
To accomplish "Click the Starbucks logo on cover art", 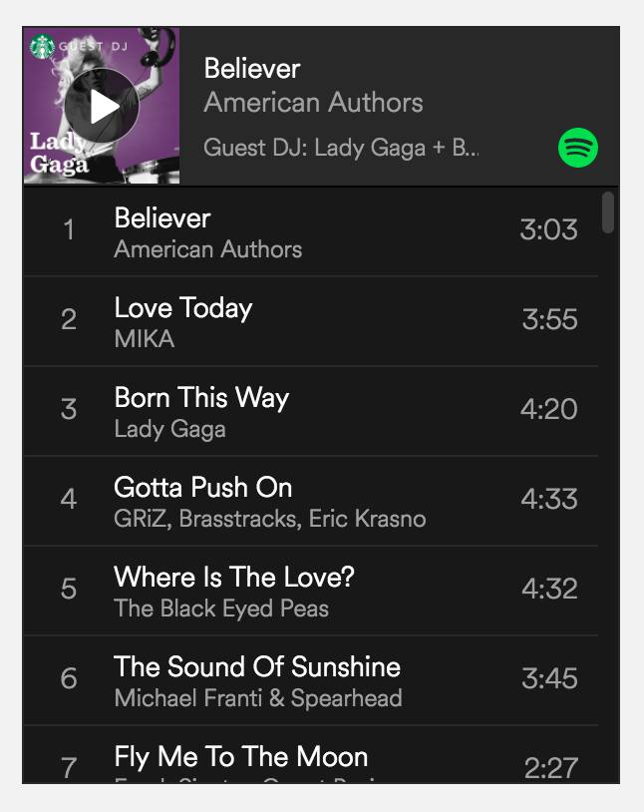I will point(42,47).
